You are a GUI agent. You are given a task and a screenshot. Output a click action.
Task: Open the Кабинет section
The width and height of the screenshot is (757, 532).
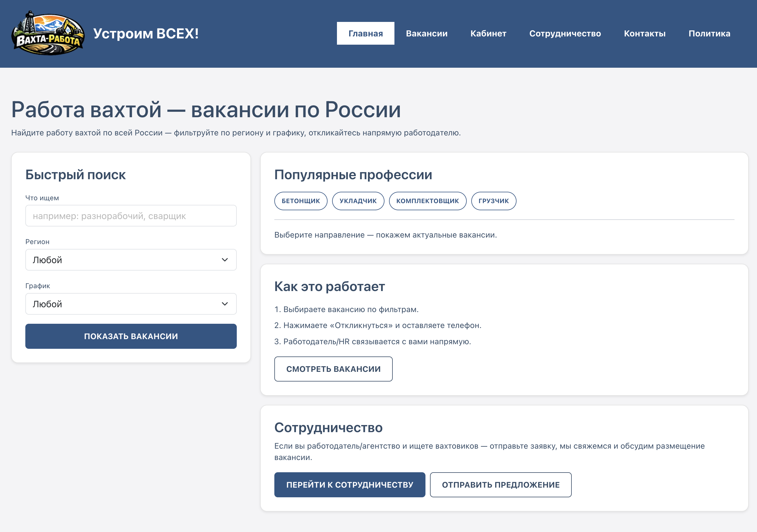coord(488,33)
